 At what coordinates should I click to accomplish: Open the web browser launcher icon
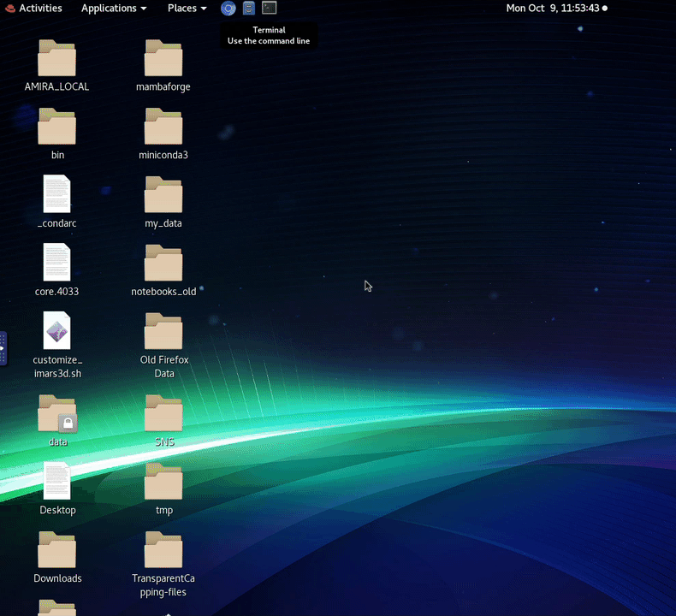[x=228, y=9]
